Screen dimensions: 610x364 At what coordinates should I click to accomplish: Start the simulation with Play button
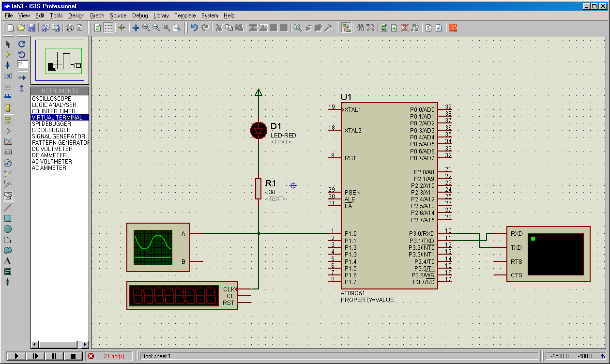point(16,356)
